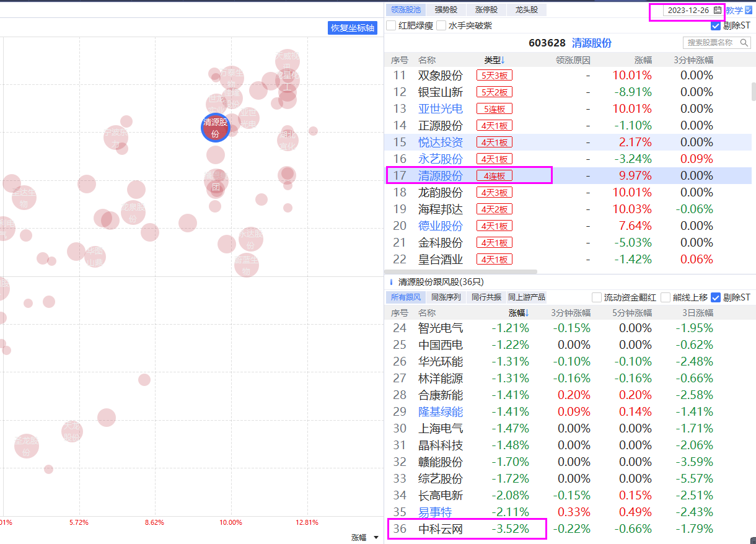
Task: Switch to the 龙头股 tab
Action: click(x=527, y=10)
